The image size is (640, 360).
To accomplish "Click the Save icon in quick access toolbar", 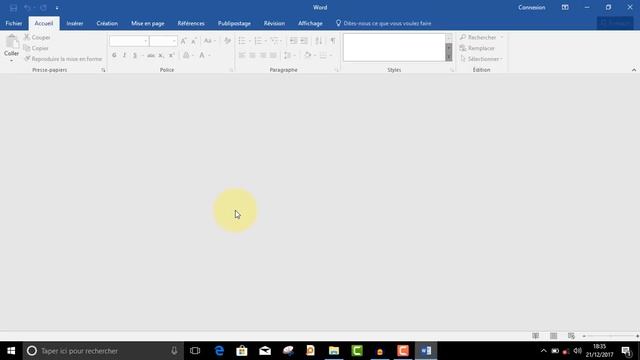I will [13, 8].
